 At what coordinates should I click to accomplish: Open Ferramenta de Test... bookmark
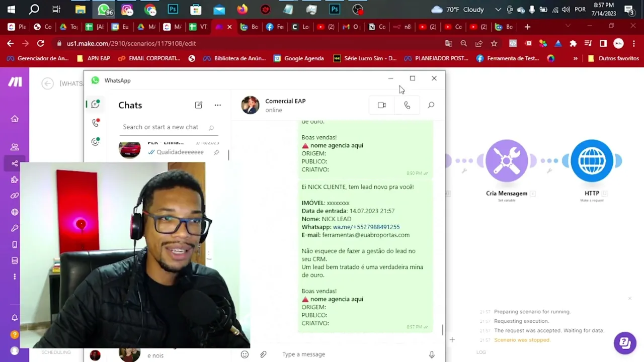click(x=508, y=58)
